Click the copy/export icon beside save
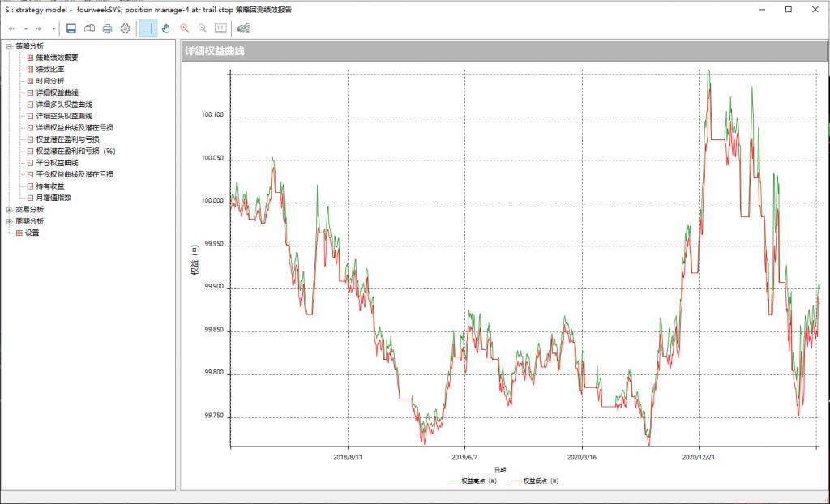The height and width of the screenshot is (504, 830). click(x=89, y=28)
